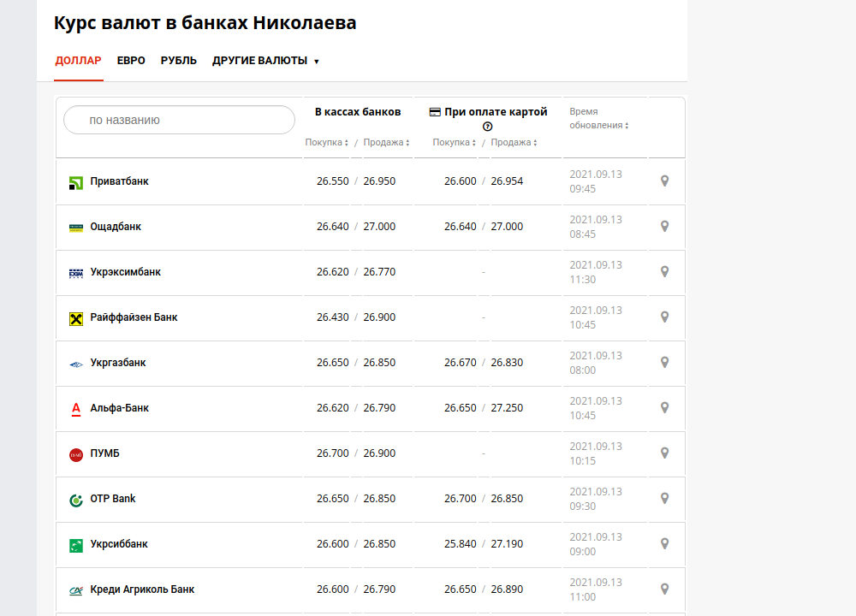Show Райффайзен Банк branches via map pin
The image size is (856, 616).
(x=664, y=317)
